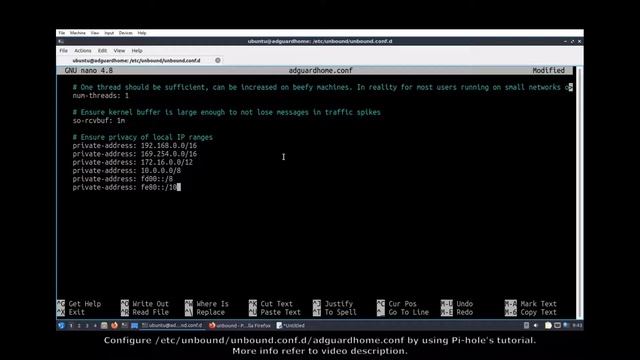This screenshot has width=640, height=360.
Task: Click the Modified status in nano header
Action: [549, 71]
